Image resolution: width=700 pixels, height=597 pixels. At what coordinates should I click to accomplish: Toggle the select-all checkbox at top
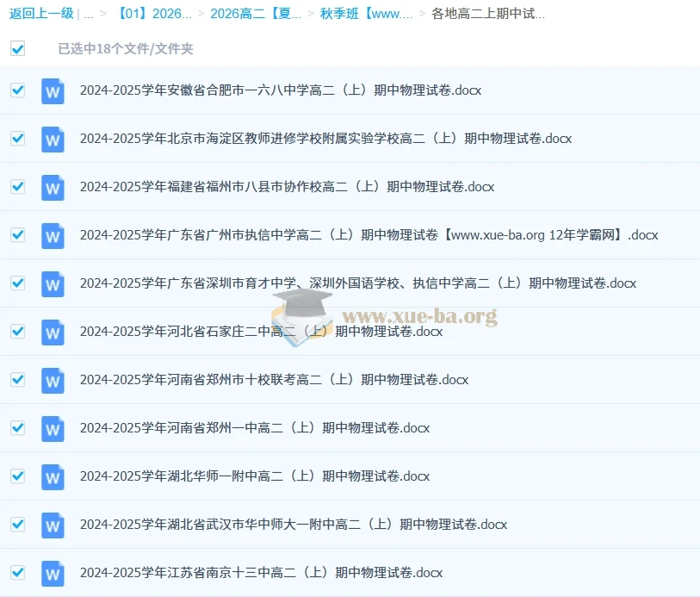(17, 49)
